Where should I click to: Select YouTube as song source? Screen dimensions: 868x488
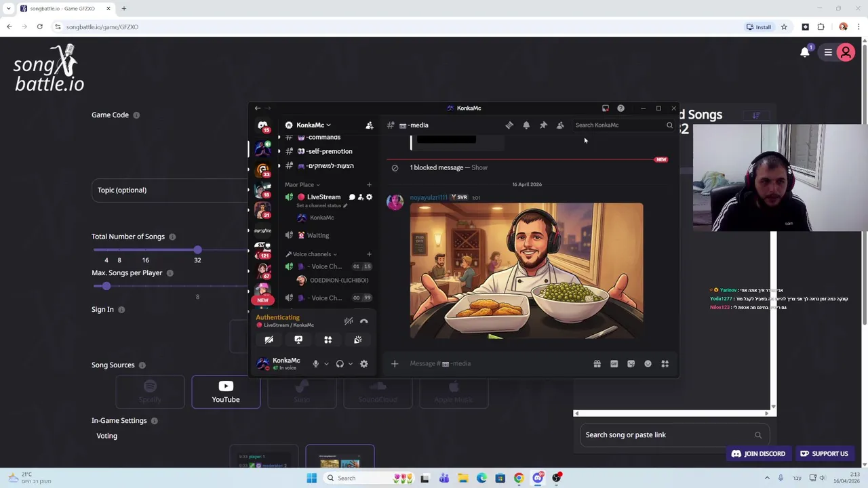point(226,392)
